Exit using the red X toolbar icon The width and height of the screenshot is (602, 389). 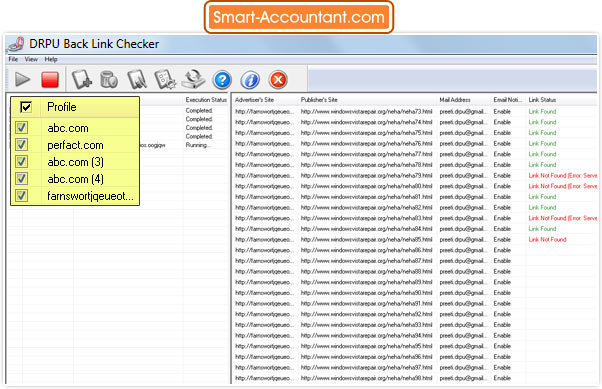278,80
